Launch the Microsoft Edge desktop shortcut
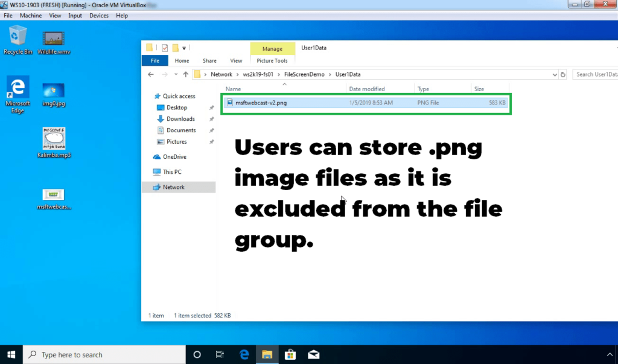 pos(18,95)
